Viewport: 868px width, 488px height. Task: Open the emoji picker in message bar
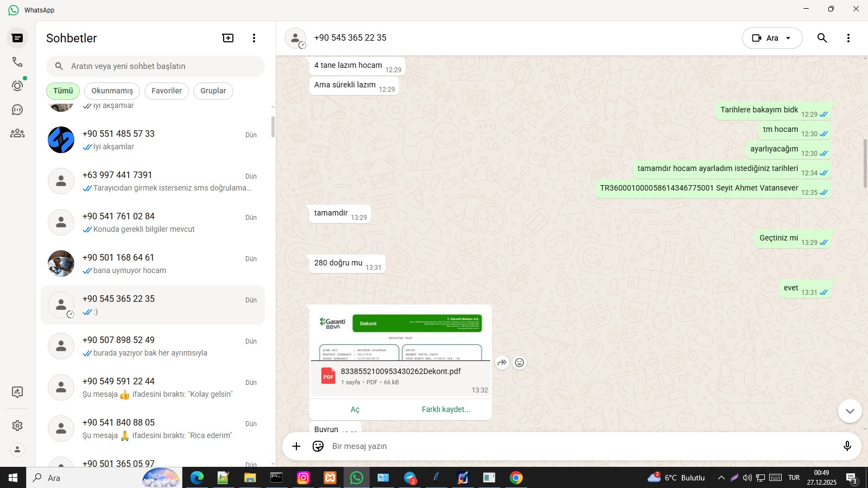pyautogui.click(x=318, y=446)
